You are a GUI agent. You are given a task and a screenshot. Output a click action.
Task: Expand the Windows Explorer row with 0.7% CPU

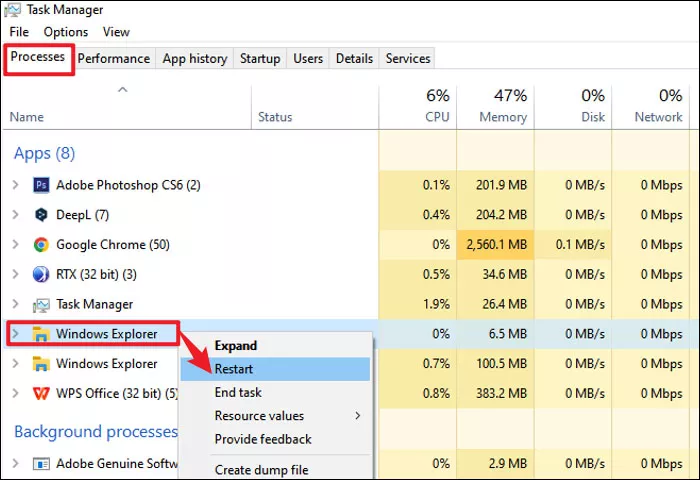point(16,363)
